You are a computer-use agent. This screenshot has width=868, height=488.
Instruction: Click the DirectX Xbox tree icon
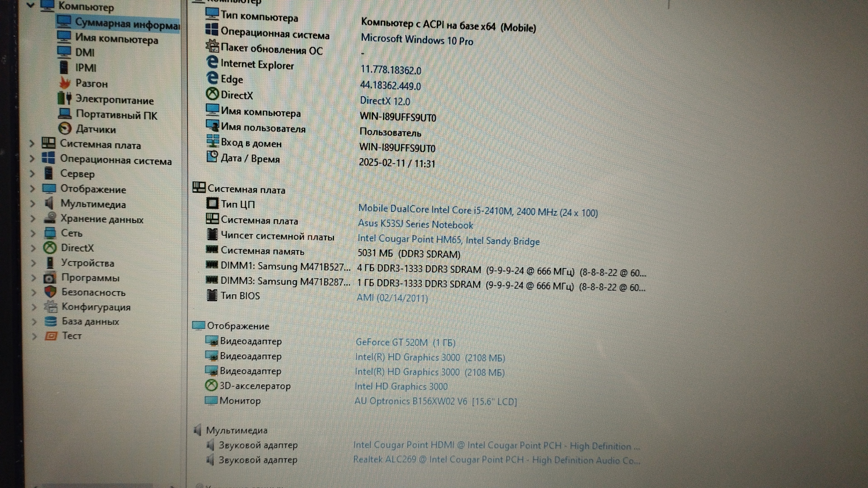point(50,247)
